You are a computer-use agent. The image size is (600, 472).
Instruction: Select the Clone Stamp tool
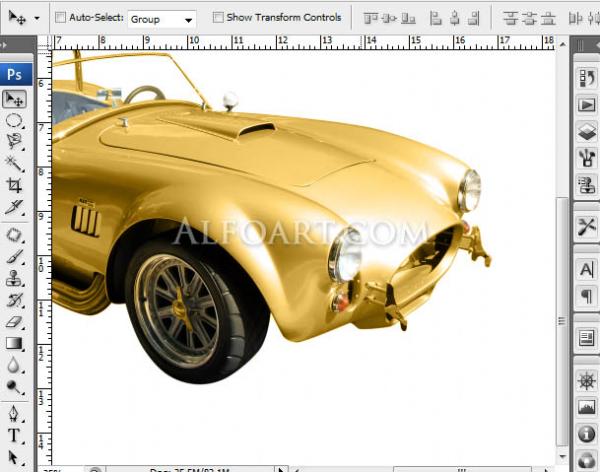[x=15, y=279]
